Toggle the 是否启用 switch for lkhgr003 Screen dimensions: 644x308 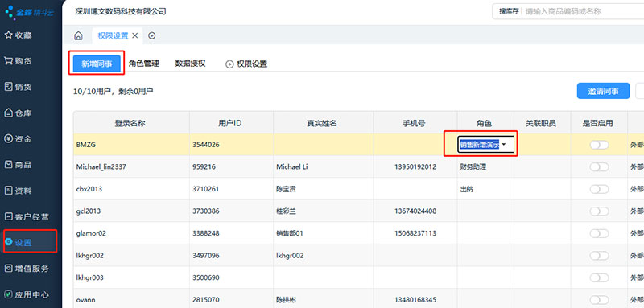coord(599,277)
